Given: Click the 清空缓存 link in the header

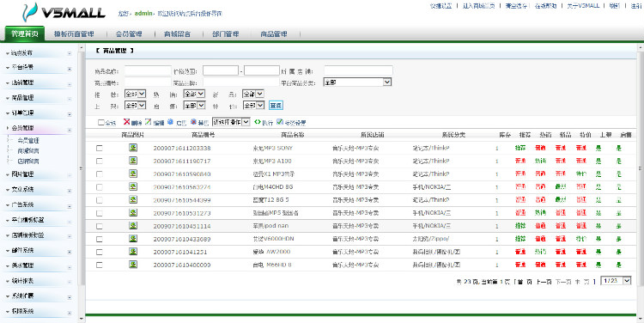Looking at the screenshot, I should pos(516,6).
